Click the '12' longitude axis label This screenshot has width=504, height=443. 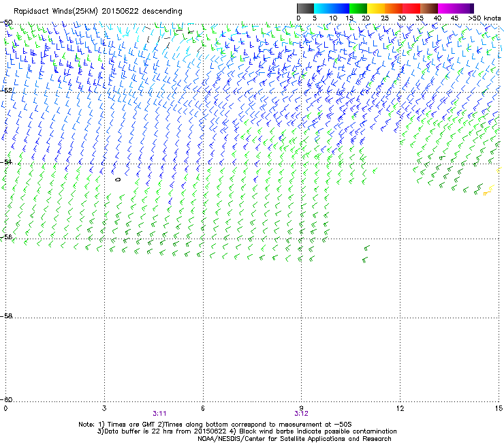click(x=400, y=408)
